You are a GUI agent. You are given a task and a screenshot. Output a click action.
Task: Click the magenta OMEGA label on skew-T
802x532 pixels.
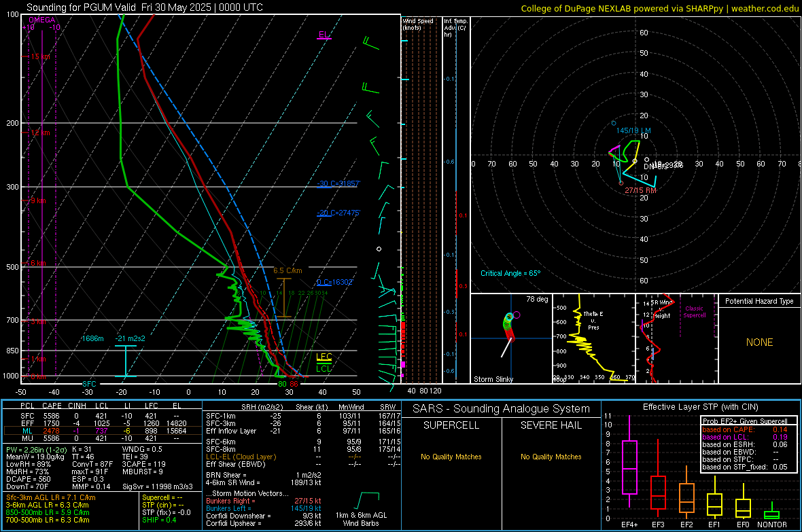pyautogui.click(x=42, y=20)
